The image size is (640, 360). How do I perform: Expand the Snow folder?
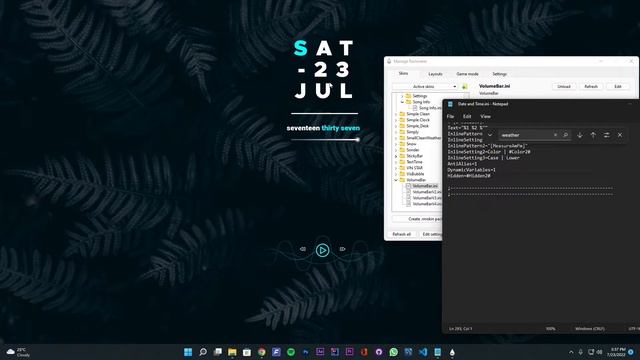[396, 144]
